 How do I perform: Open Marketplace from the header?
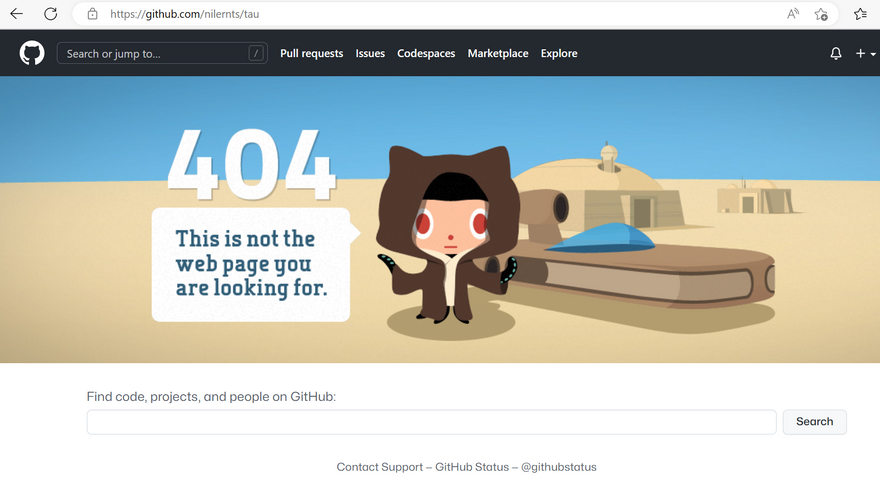point(498,54)
